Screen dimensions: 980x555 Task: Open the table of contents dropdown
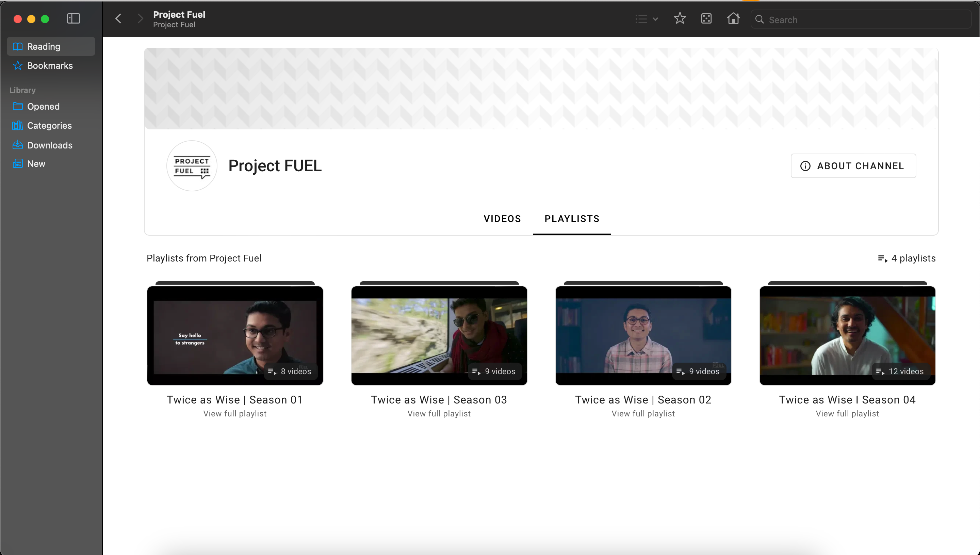646,19
